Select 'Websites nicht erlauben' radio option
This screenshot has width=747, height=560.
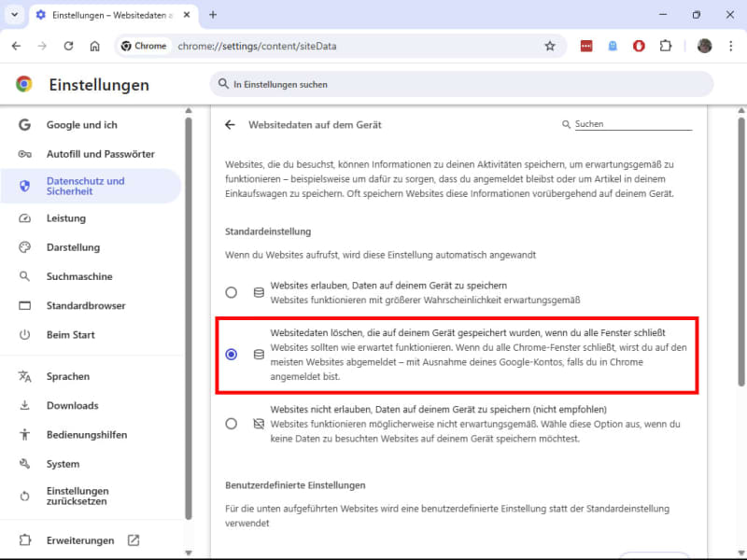pos(232,424)
